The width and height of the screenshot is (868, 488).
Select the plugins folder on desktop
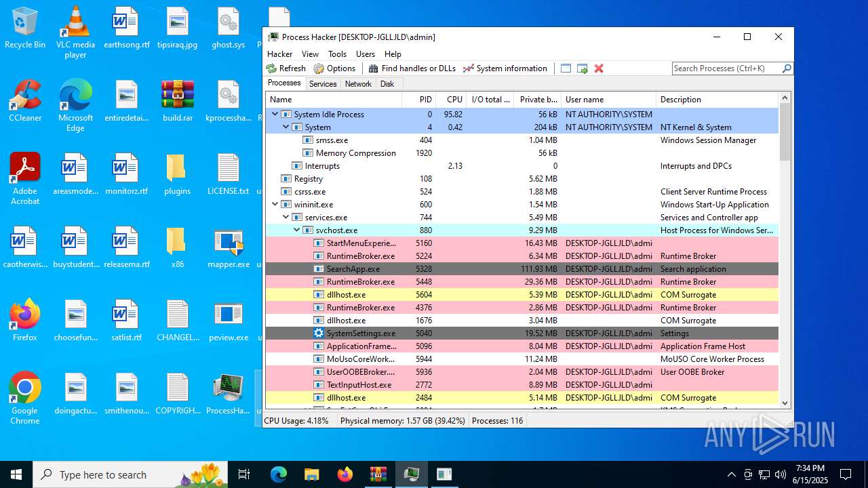pos(178,175)
